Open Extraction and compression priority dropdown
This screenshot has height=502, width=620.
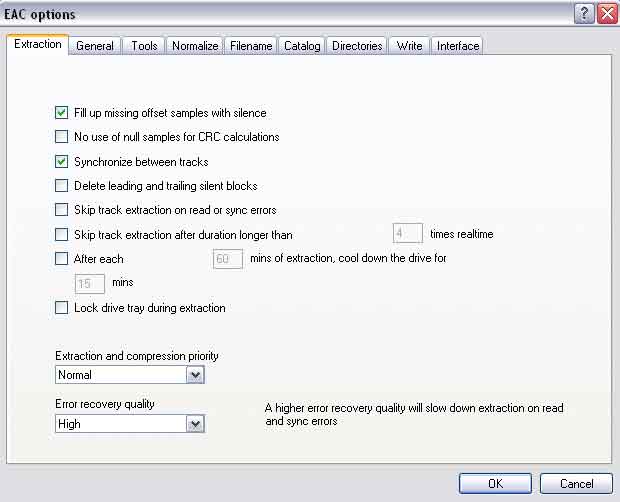pyautogui.click(x=130, y=374)
